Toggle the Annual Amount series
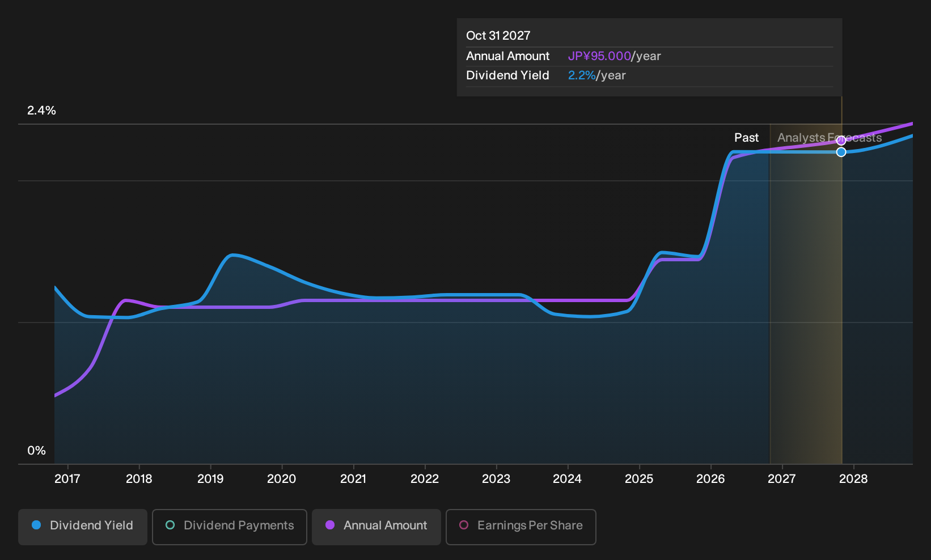Image resolution: width=931 pixels, height=560 pixels. pos(376,527)
